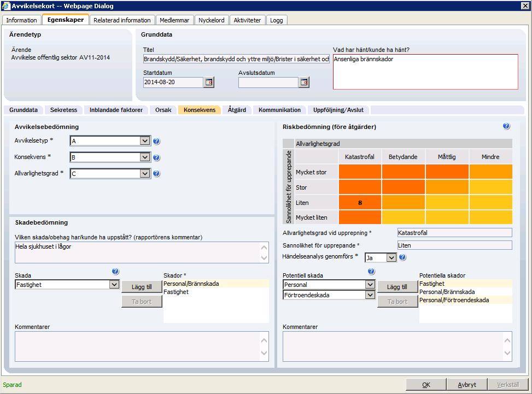Image resolution: width=532 pixels, height=394 pixels.
Task: Select Personal/Brännskada in Potentiella skador list
Action: coord(465,292)
